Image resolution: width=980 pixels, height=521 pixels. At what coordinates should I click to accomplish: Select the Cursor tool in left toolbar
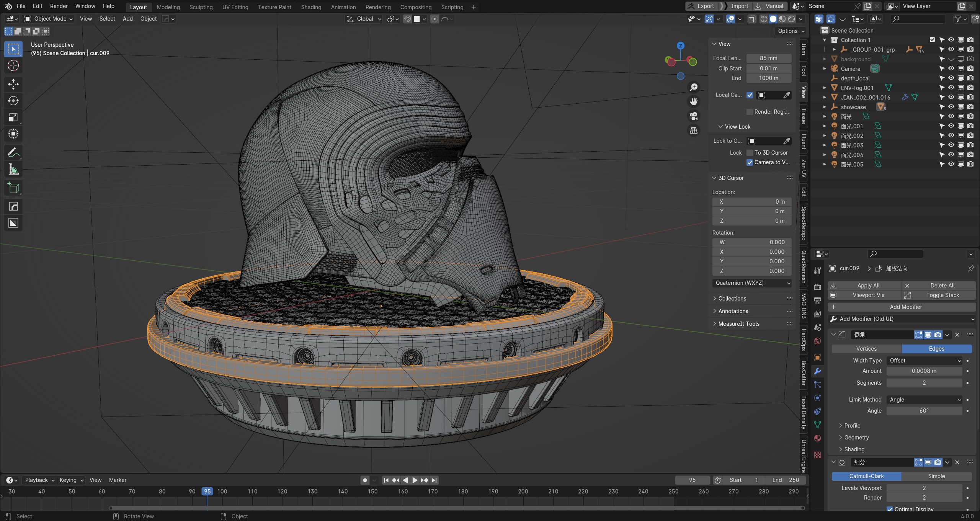13,65
